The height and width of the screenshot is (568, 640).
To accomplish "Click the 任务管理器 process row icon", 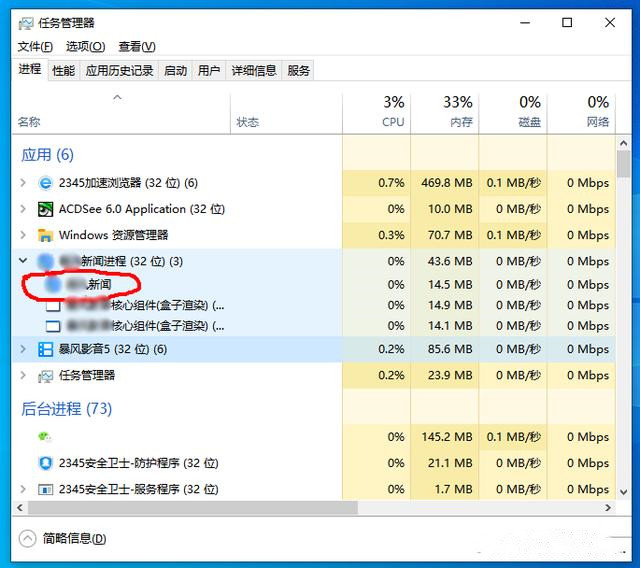I will point(45,376).
